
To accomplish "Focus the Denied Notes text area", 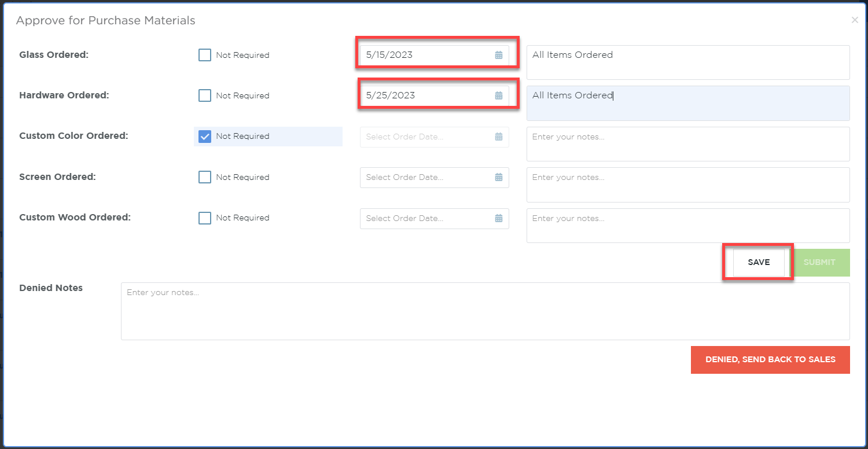I will click(x=486, y=311).
